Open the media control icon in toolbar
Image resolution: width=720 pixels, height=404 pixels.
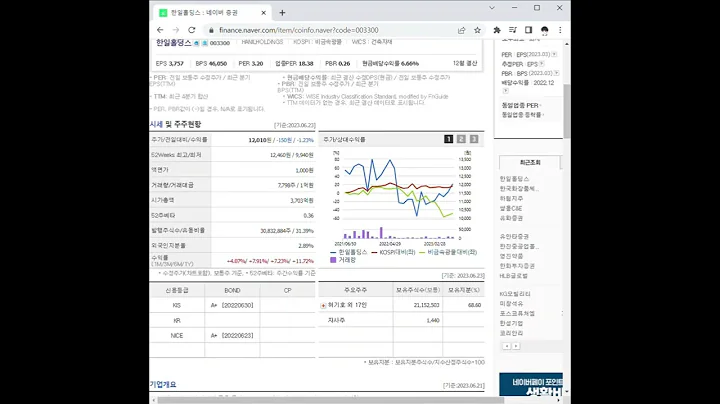(x=512, y=30)
